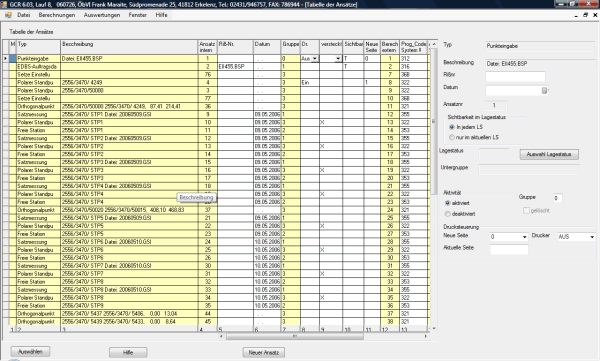This screenshot has height=361, width=600.
Task: Toggle the 'gelöscht' checkbox
Action: tap(526, 210)
